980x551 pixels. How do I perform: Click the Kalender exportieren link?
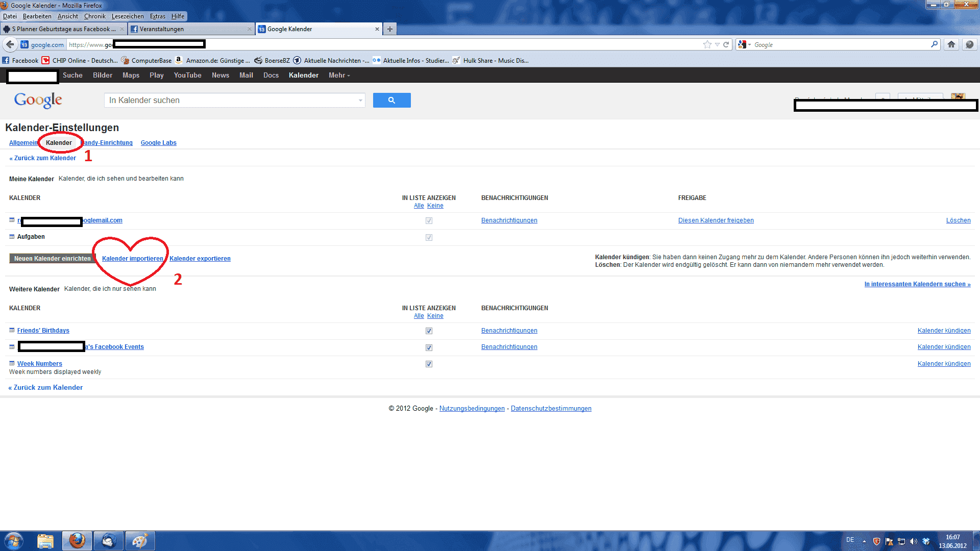[x=200, y=259]
